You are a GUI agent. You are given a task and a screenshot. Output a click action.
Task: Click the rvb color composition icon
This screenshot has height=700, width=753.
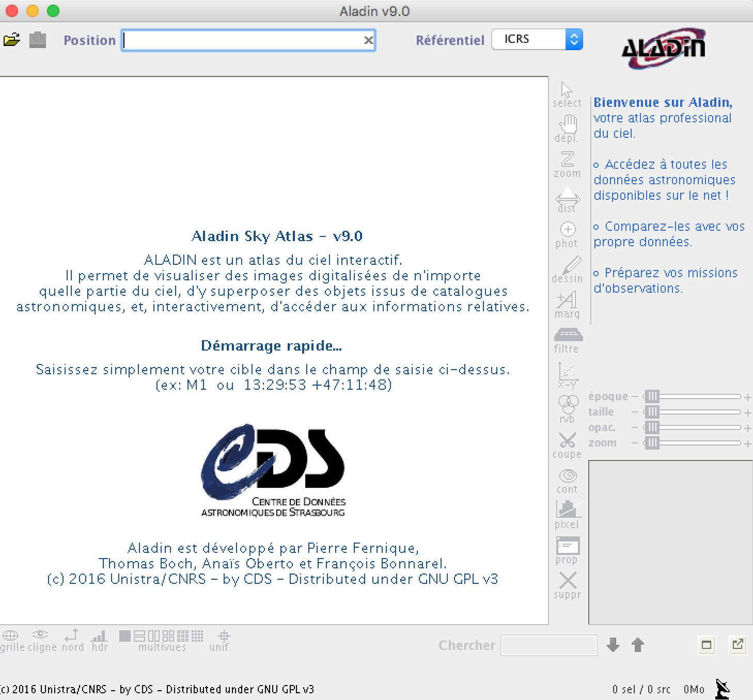pos(568,409)
